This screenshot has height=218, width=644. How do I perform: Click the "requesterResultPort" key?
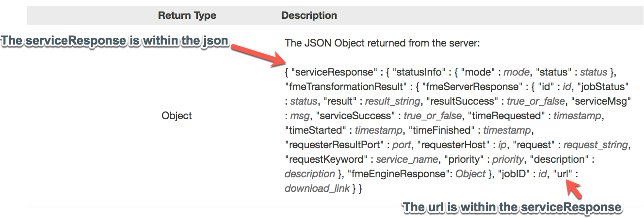[339, 145]
